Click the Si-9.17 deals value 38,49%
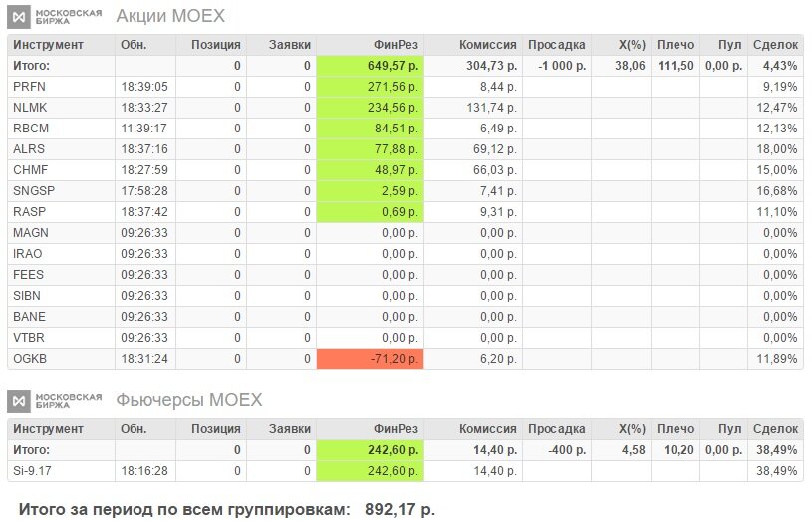 click(777, 471)
